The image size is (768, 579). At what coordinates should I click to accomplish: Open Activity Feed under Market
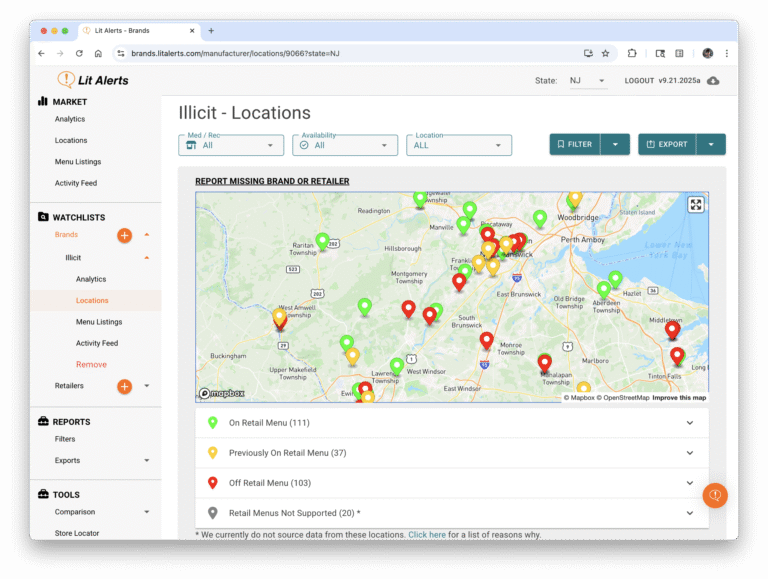coord(76,183)
